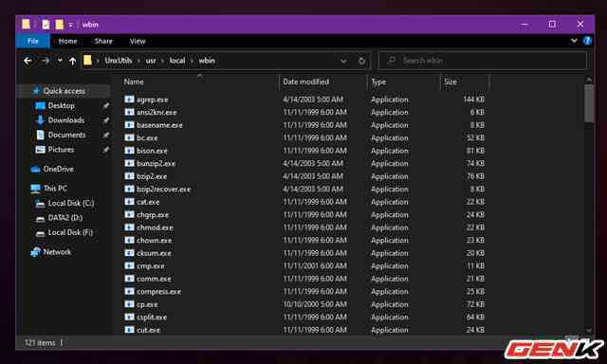This screenshot has height=364, width=607.
Task: Select the chown.exe file icon
Action: pyautogui.click(x=129, y=240)
